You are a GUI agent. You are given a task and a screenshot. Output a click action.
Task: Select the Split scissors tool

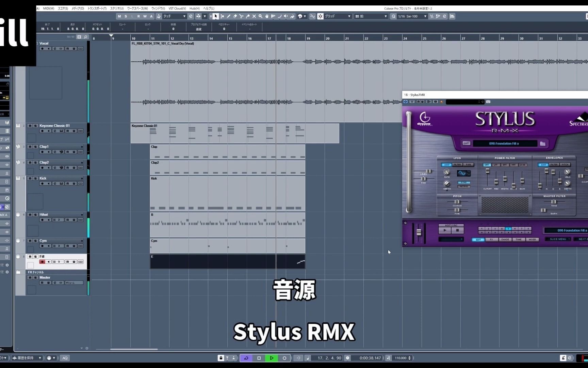(x=241, y=16)
